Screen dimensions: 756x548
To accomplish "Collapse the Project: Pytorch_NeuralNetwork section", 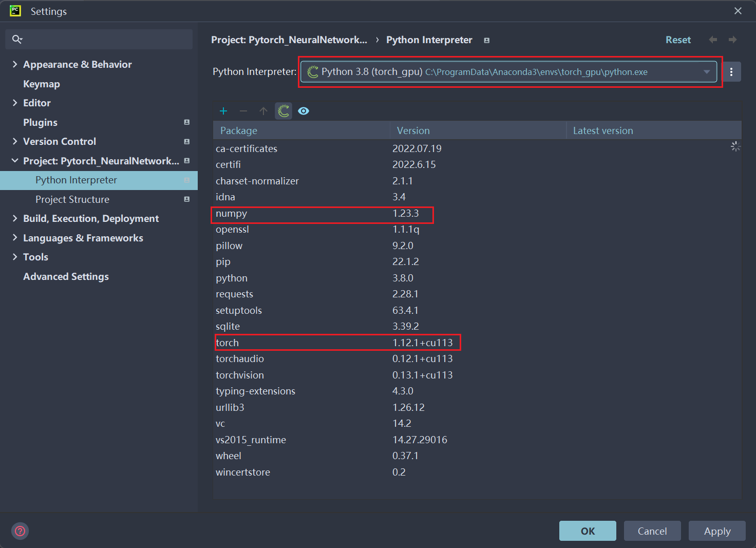I will (x=15, y=161).
